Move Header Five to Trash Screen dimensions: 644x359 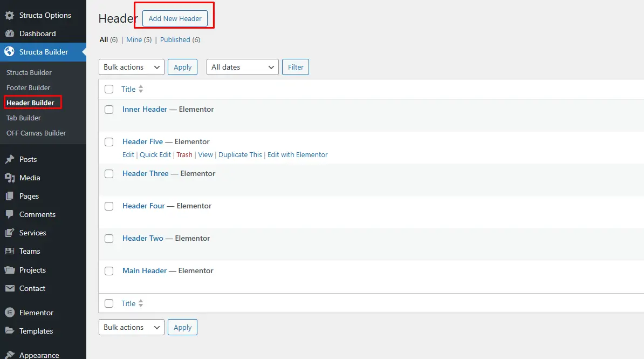(184, 154)
